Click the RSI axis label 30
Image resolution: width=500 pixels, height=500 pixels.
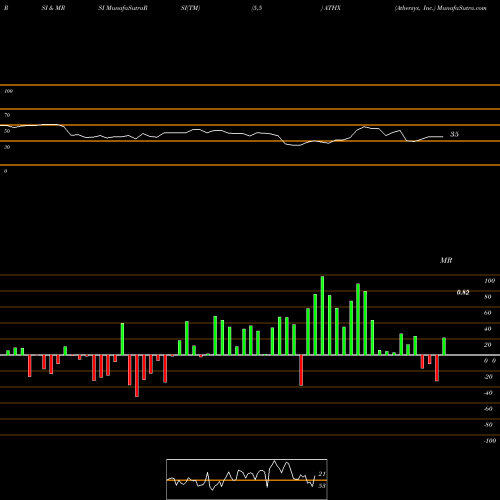pos(7,147)
